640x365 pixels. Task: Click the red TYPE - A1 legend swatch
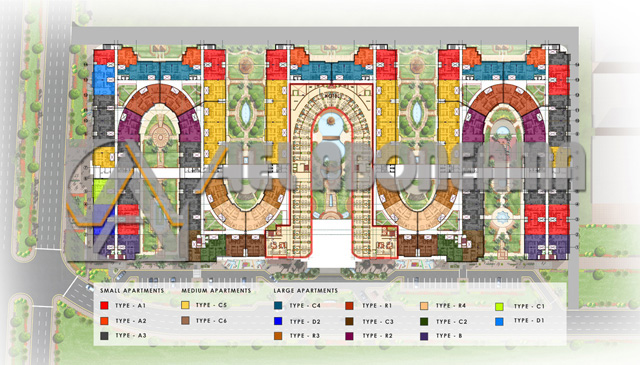[x=104, y=305]
